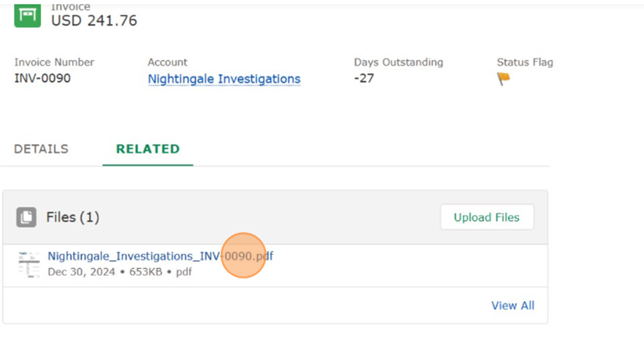Click the green Invoice record icon
This screenshot has height=344, width=644.
coord(28,14)
